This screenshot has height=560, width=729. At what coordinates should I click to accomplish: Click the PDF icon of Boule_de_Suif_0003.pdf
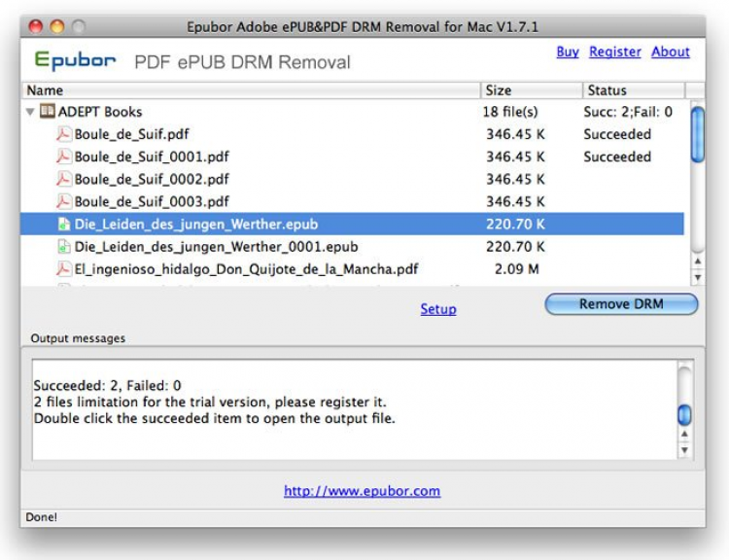(64, 201)
